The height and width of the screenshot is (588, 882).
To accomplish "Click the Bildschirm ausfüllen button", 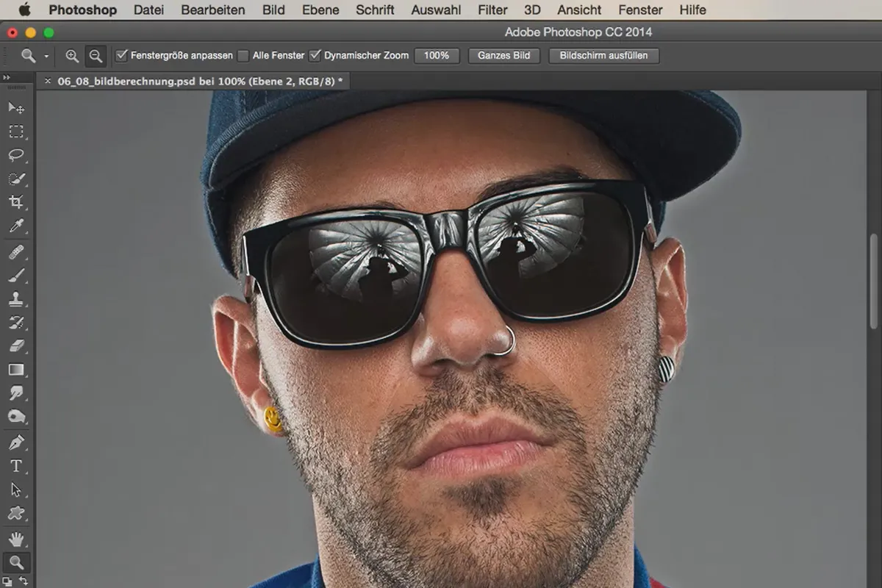I will point(603,56).
